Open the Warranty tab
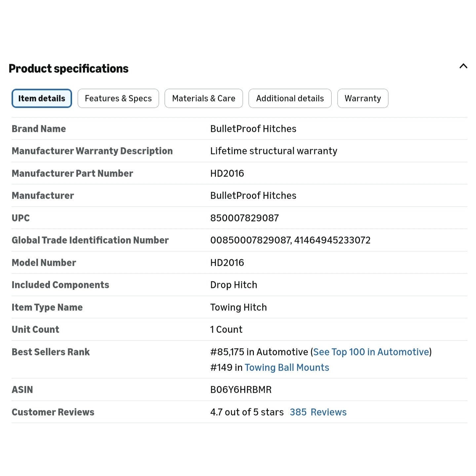The image size is (476, 476). tap(363, 98)
